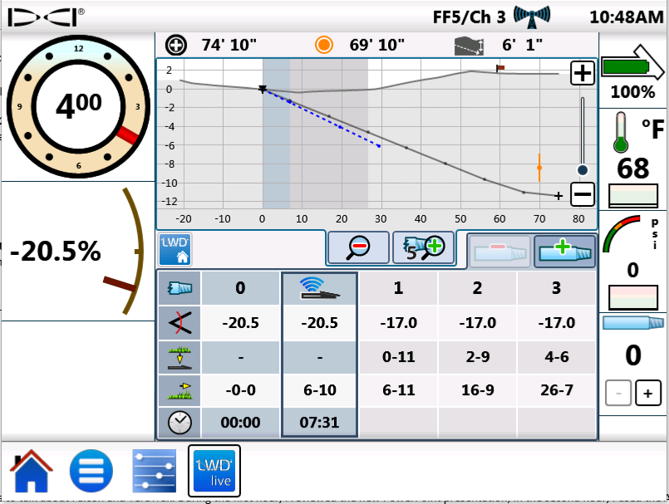Click the orange drill head marker on chart
The width and height of the screenshot is (669, 504).
coord(539,168)
